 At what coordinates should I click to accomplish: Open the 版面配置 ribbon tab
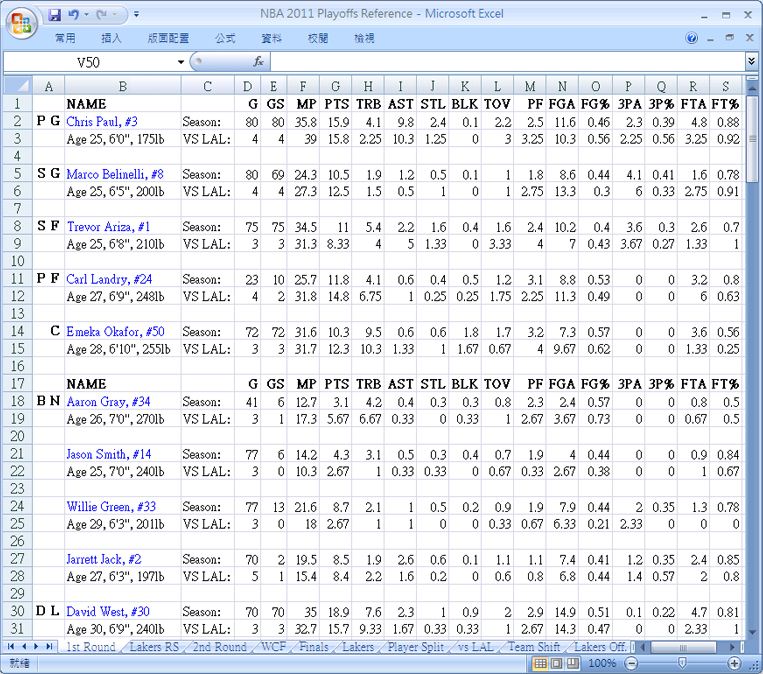[x=168, y=38]
